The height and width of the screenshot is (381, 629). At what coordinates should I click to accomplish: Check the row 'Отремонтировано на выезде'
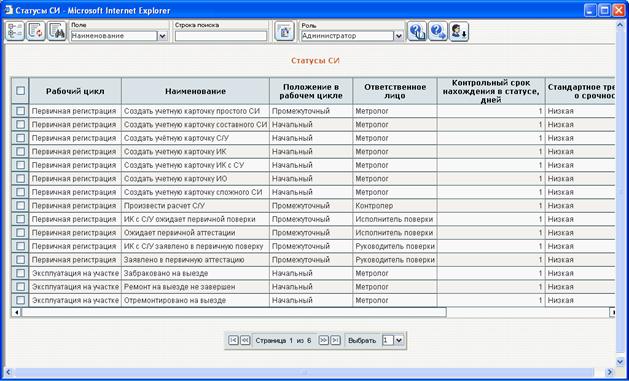pyautogui.click(x=20, y=300)
